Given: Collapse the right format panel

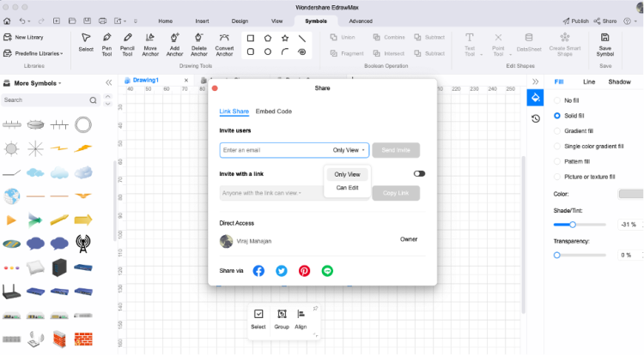Looking at the screenshot, I should pos(535,81).
